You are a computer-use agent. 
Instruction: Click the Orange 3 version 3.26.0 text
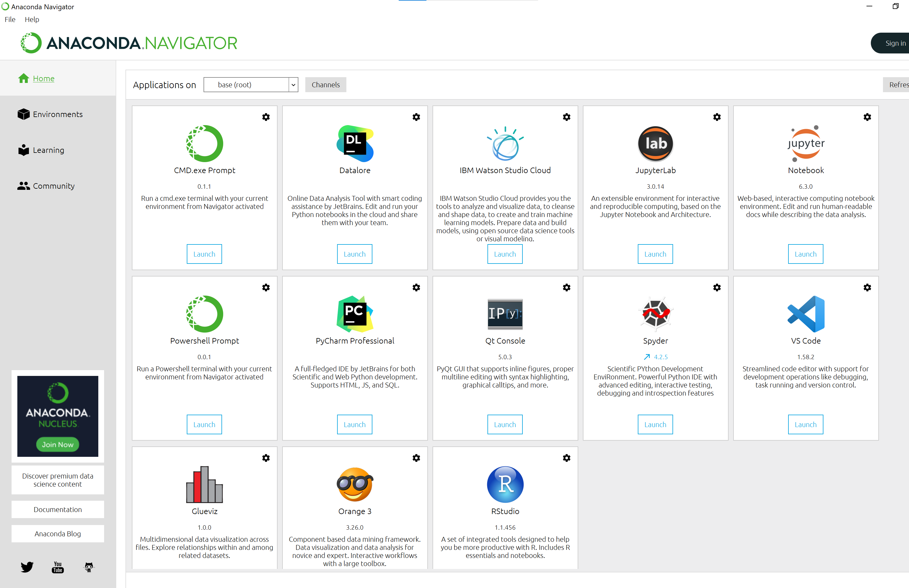point(355,527)
